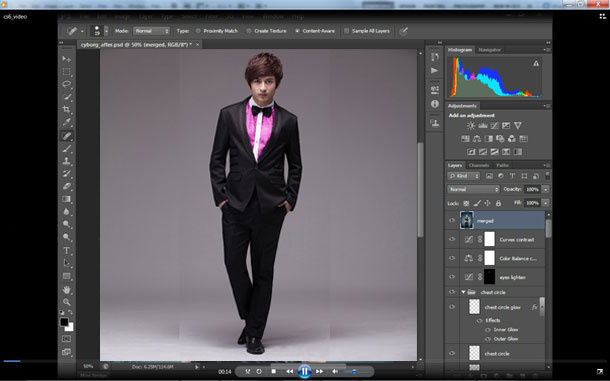
Task: Choose Proximity Match type
Action: [198, 31]
